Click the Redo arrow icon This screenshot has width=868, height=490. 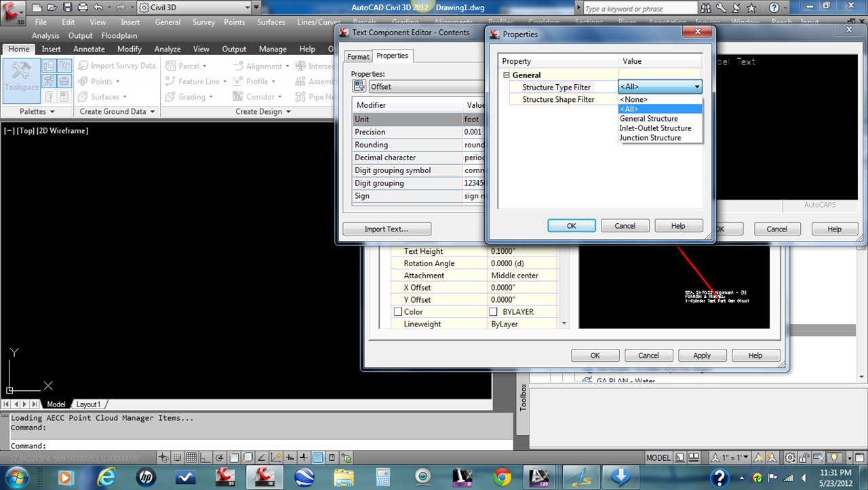click(x=120, y=8)
